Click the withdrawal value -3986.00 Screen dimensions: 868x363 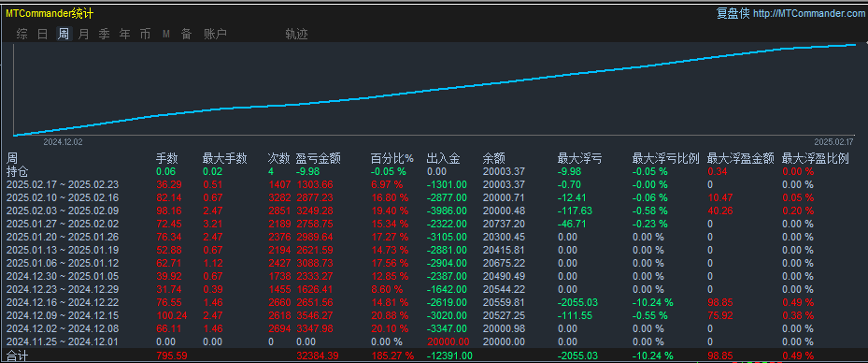pos(447,211)
